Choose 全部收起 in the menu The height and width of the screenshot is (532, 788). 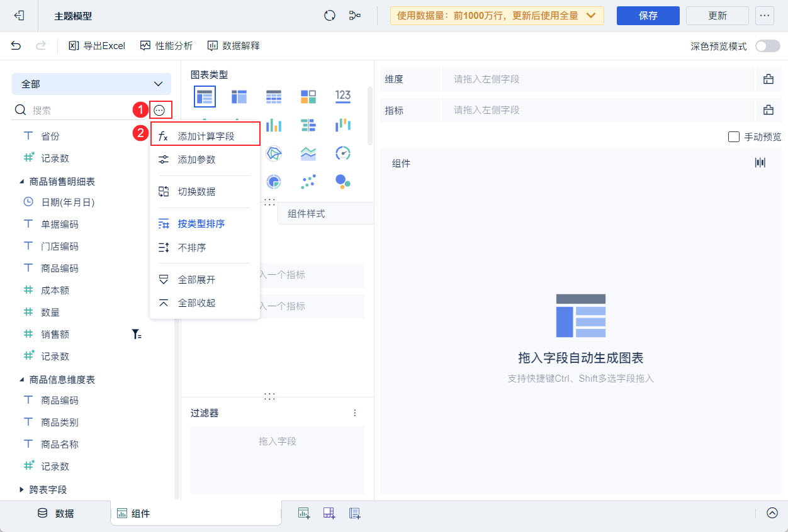pos(205,303)
